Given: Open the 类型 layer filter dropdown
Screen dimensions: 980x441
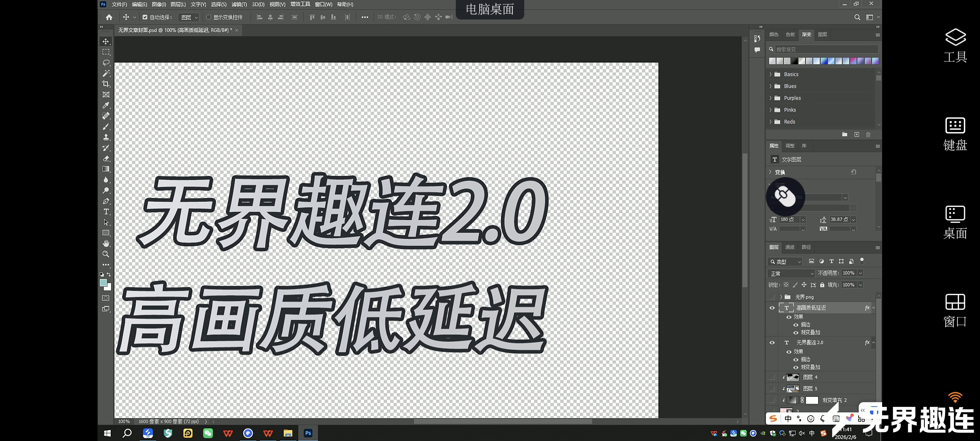Looking at the screenshot, I should click(785, 262).
